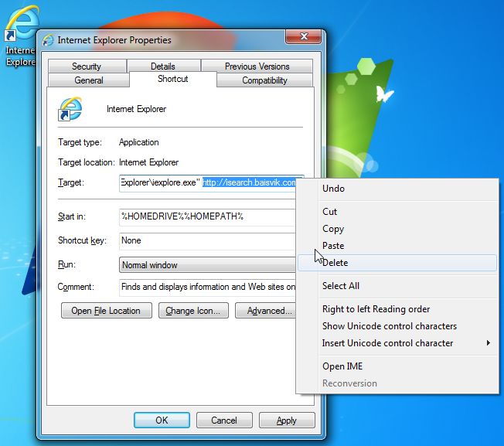
Task: Select the Shortcut tab
Action: pos(173,79)
